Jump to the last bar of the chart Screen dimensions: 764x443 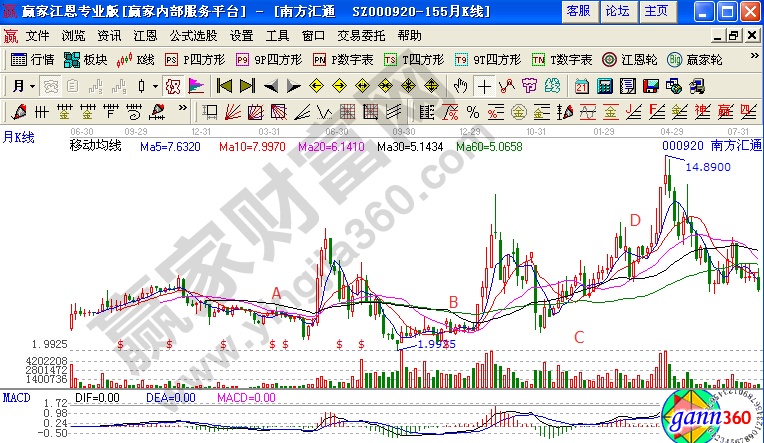(248, 86)
